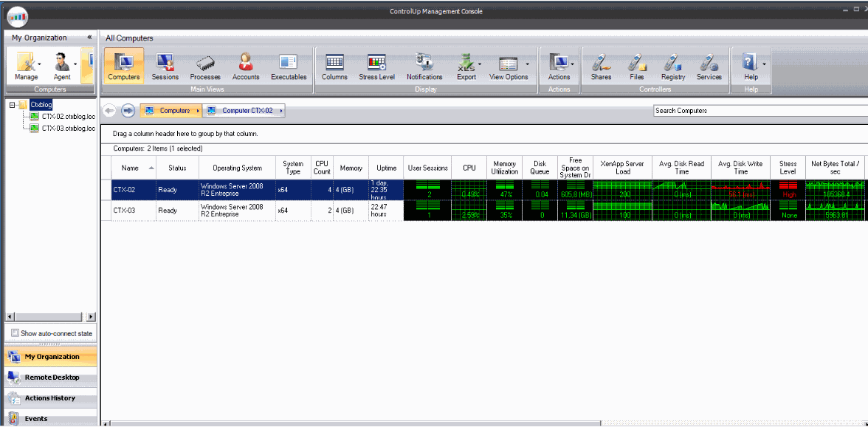Sort by the User Sessions column
This screenshot has height=427, width=868.
(427, 168)
